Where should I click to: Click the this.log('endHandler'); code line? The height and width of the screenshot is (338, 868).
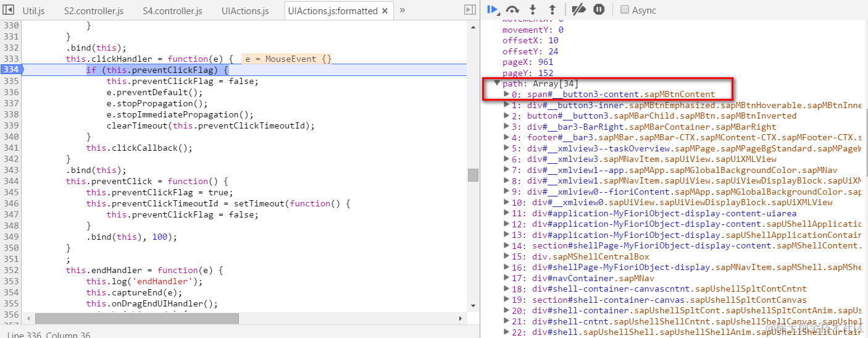144,281
